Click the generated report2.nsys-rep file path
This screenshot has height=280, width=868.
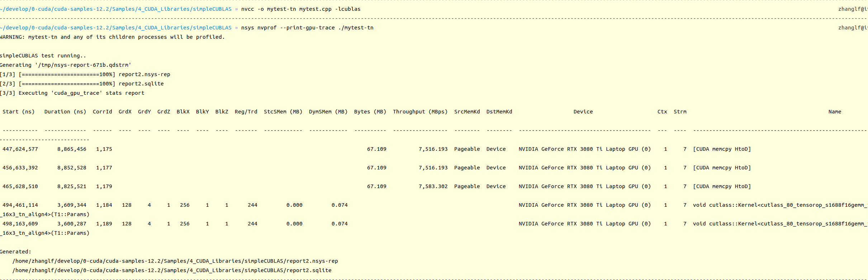tap(175, 261)
